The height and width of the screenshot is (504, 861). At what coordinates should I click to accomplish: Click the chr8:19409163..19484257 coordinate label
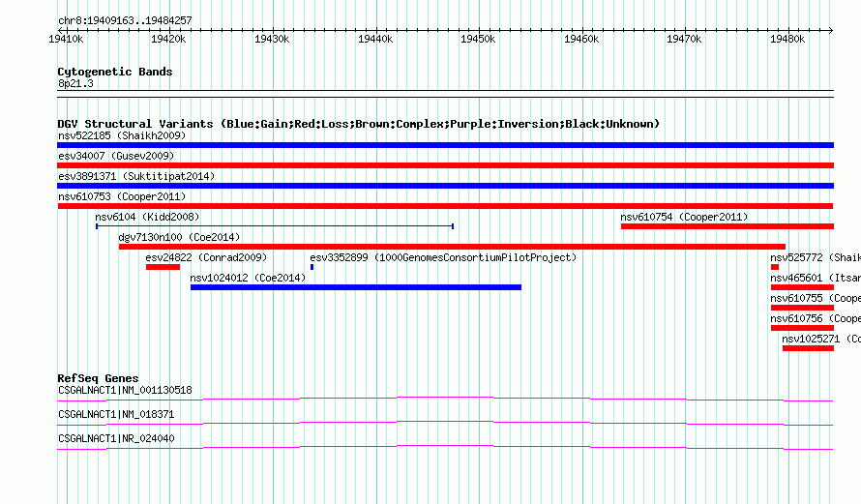(125, 20)
